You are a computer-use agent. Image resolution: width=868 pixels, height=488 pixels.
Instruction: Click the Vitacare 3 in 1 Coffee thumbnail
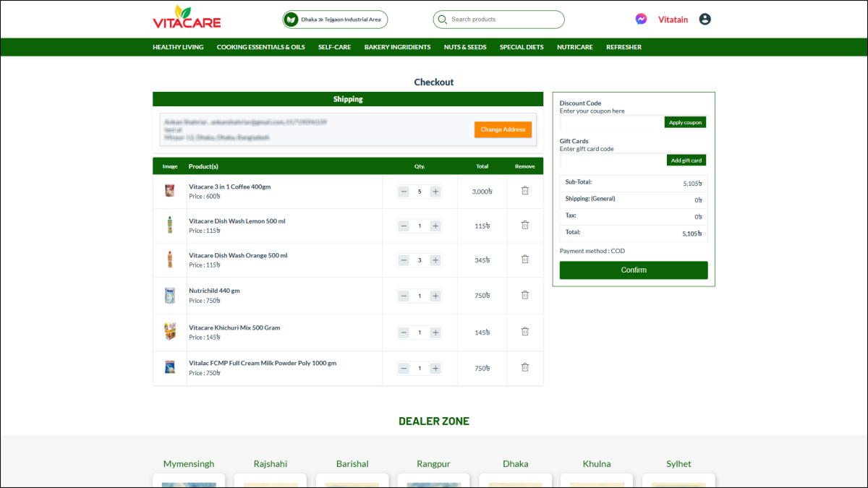[170, 191]
